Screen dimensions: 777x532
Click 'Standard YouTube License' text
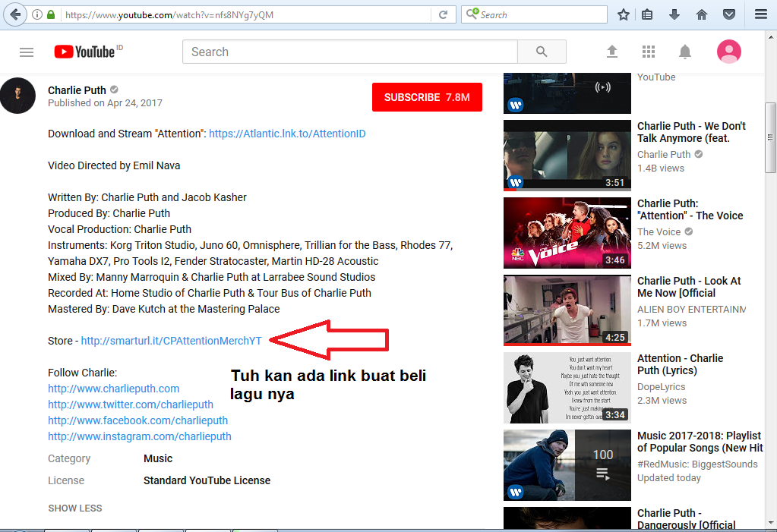click(207, 480)
